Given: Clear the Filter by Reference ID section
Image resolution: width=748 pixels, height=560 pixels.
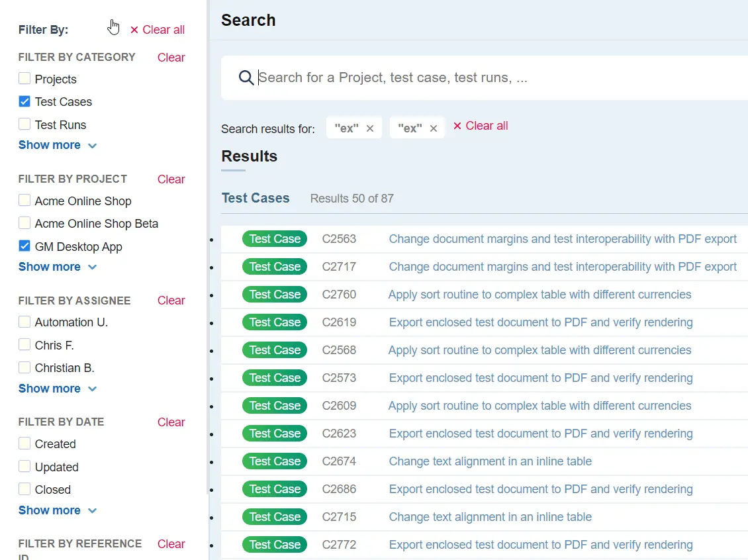Looking at the screenshot, I should pyautogui.click(x=171, y=543).
